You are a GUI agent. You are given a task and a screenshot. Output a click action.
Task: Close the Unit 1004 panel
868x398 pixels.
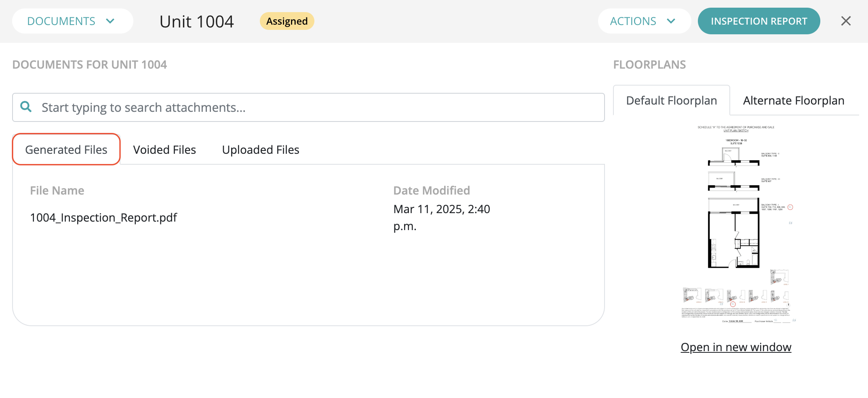846,21
